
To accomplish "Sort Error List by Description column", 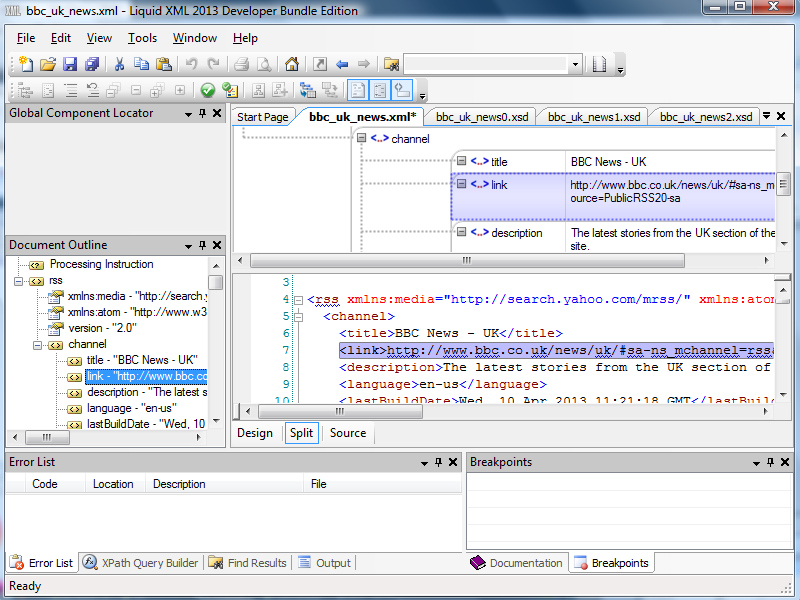I will coord(223,484).
